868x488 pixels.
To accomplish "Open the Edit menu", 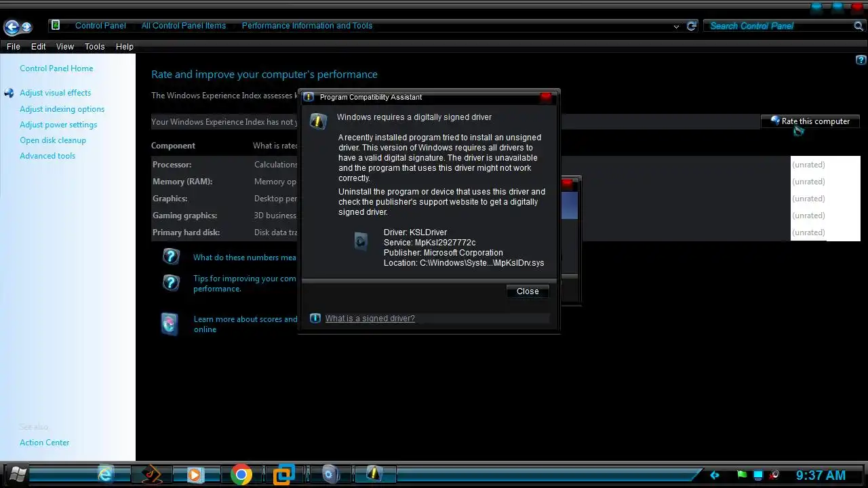I will coord(38,47).
